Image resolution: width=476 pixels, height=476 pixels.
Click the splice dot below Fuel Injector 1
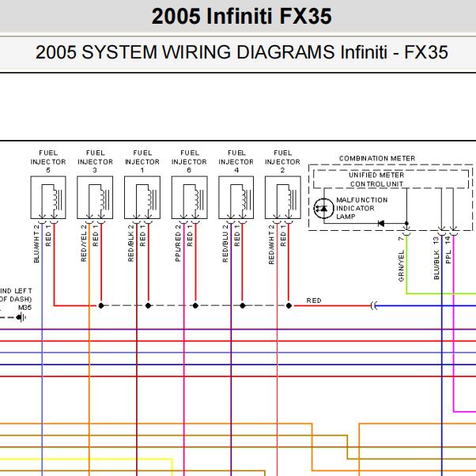point(148,306)
